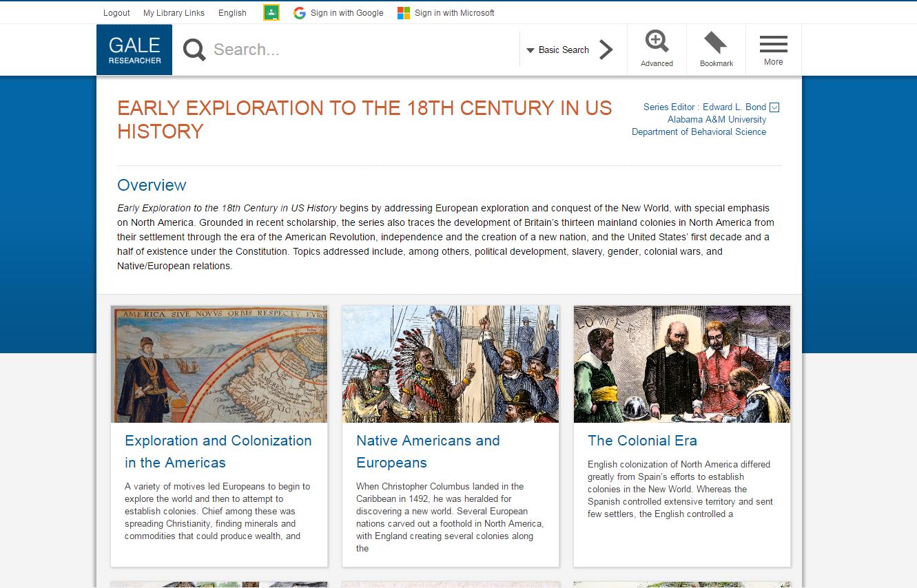Click the Logout link
This screenshot has width=917, height=588.
(x=116, y=12)
